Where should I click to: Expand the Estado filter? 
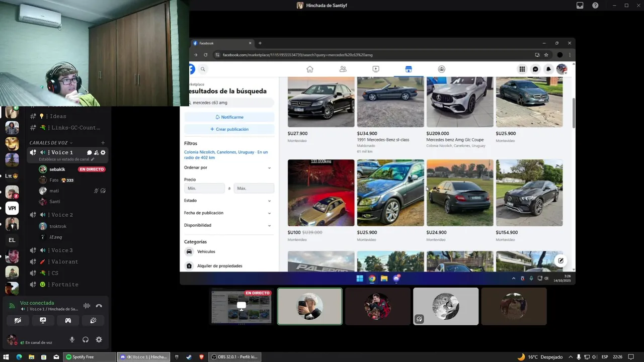(x=228, y=201)
